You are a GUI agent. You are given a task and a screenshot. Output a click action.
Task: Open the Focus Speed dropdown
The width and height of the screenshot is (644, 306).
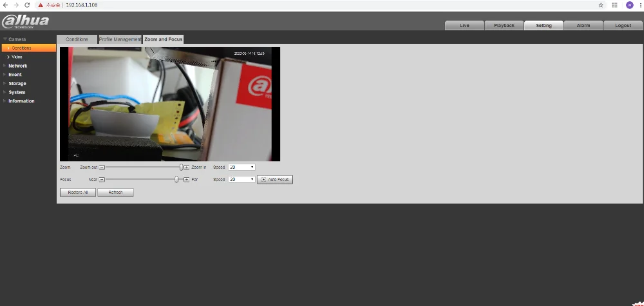click(x=241, y=180)
